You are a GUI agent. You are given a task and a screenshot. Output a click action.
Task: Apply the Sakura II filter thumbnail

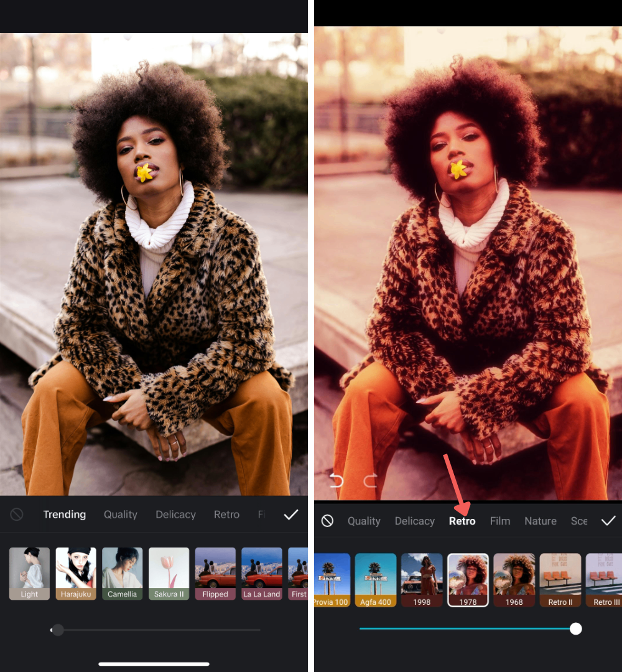point(169,574)
